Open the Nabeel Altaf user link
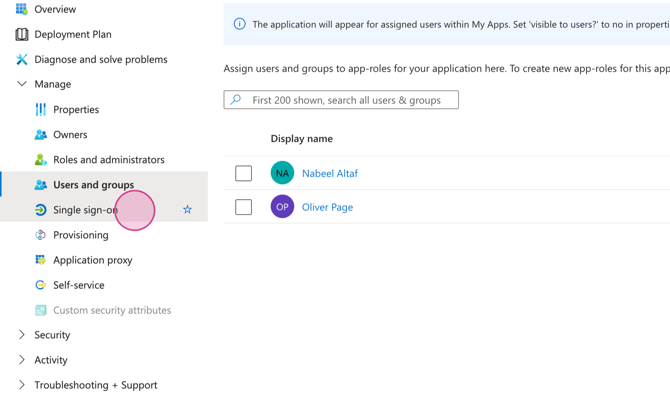The image size is (670, 415). tap(329, 173)
